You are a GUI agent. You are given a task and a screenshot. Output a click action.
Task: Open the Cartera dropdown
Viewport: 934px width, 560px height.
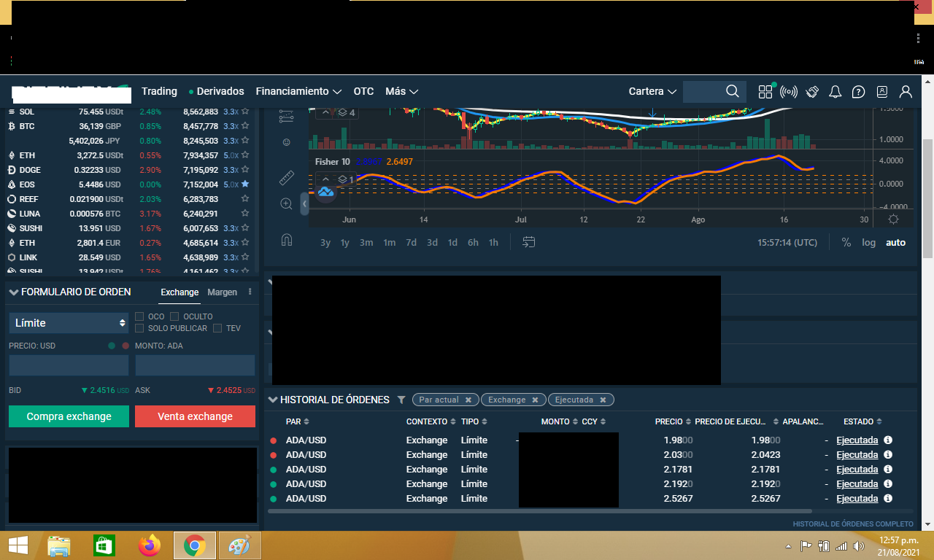point(652,91)
